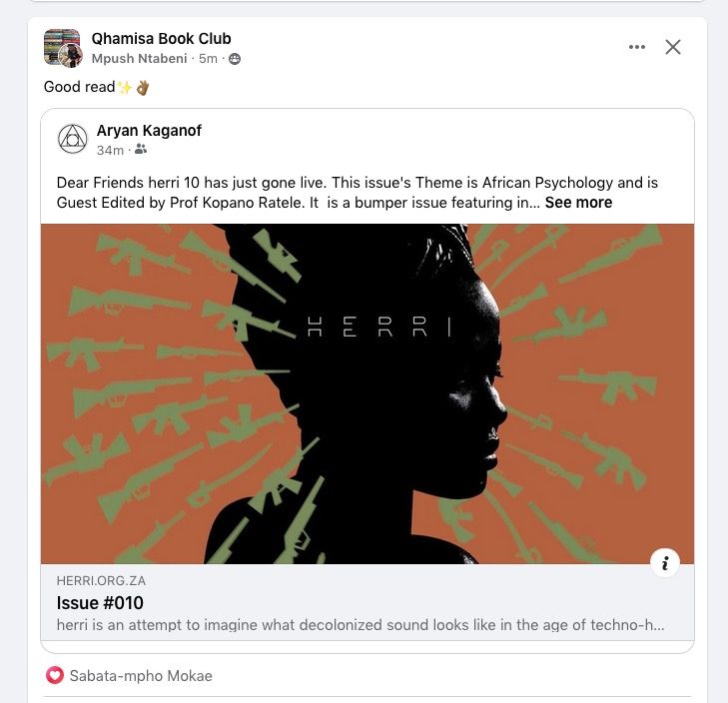728x703 pixels.
Task: Open the link info "i" icon
Action: pos(665,563)
